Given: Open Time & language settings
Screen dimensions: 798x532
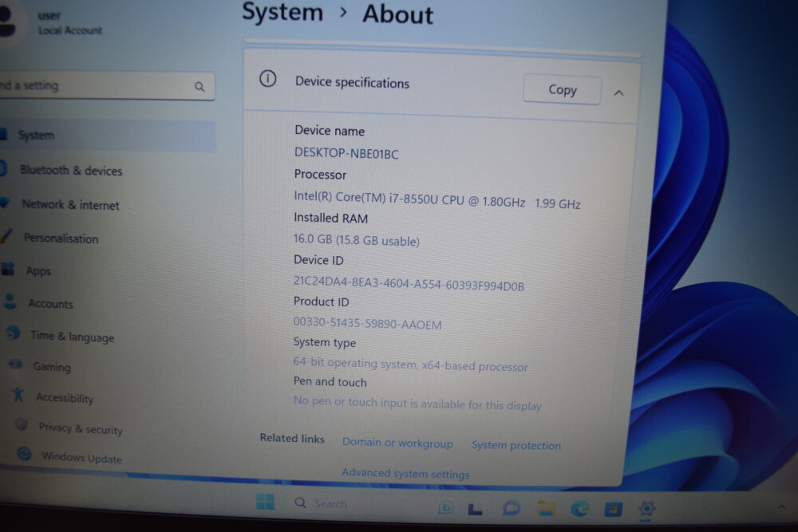Looking at the screenshot, I should 73,336.
